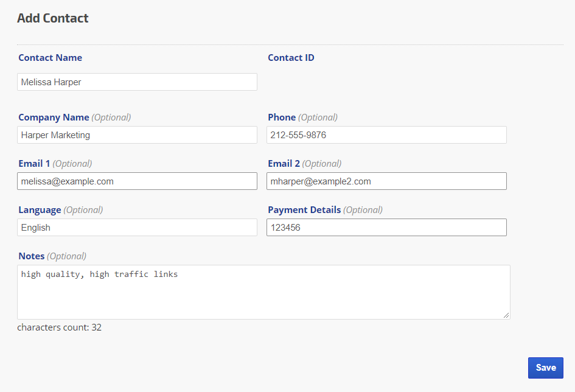Click inside the Notes text area

[263, 292]
